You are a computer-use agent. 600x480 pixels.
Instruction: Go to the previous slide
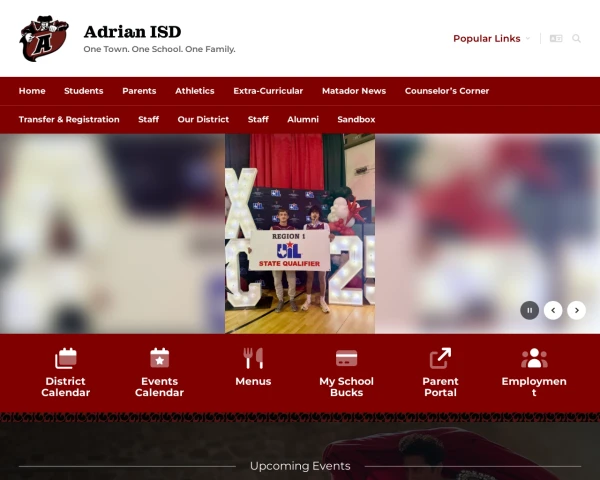click(553, 310)
